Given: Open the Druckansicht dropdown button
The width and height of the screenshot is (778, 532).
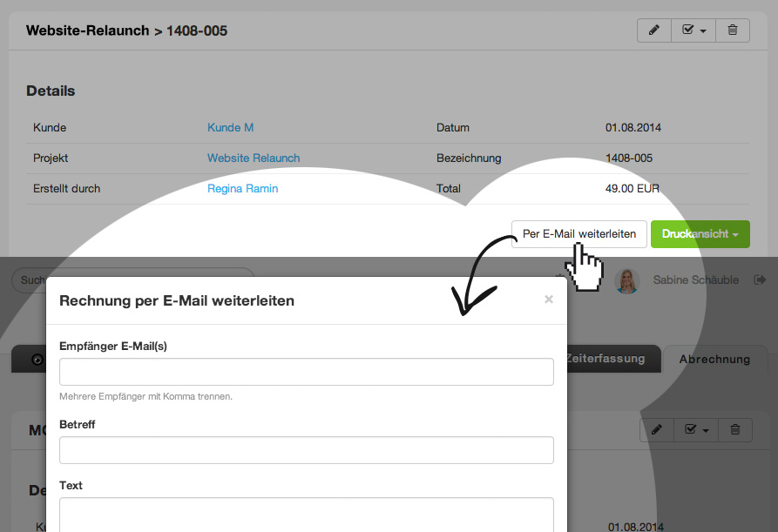Looking at the screenshot, I should click(700, 234).
